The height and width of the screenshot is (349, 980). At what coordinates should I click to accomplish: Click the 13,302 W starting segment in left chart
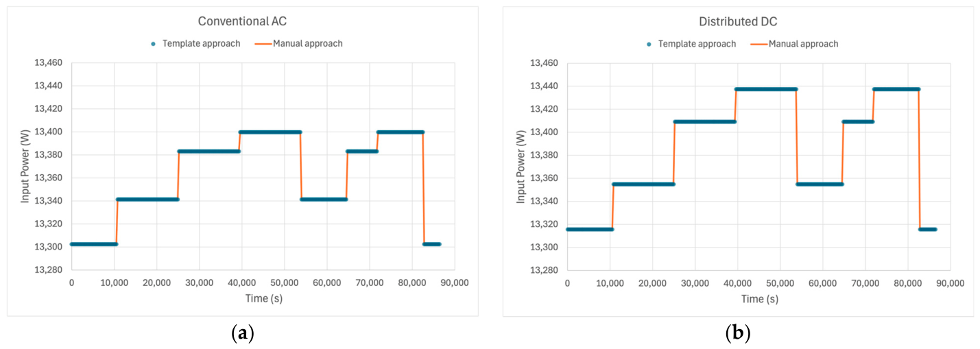coord(94,244)
